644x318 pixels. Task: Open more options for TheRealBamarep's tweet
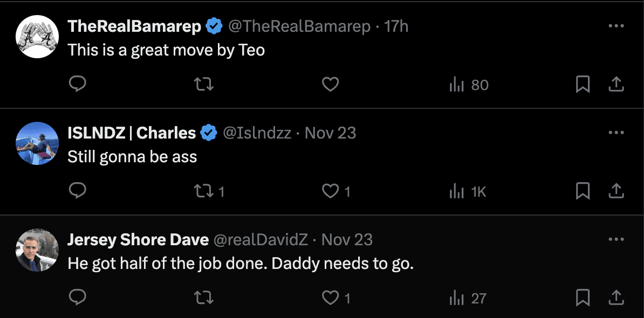[616, 26]
